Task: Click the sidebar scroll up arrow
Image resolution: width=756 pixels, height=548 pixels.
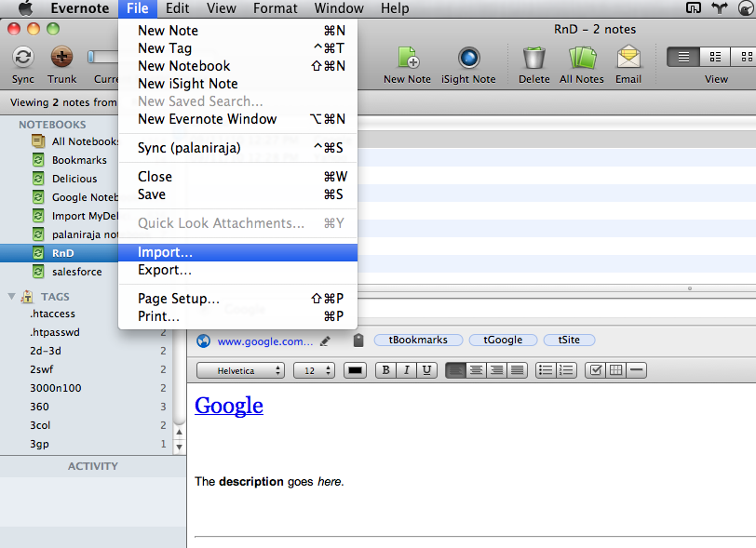Action: [x=180, y=433]
